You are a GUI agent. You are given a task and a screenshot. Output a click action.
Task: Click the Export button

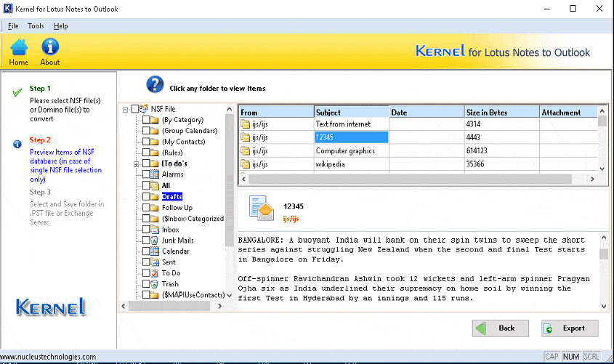coord(570,328)
